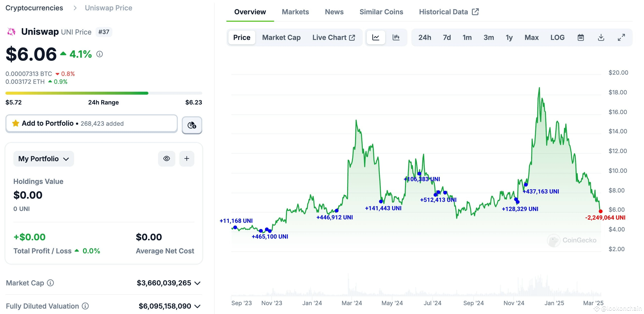Enable LOG scale on chart
This screenshot has height=314, width=644.
[x=557, y=37]
